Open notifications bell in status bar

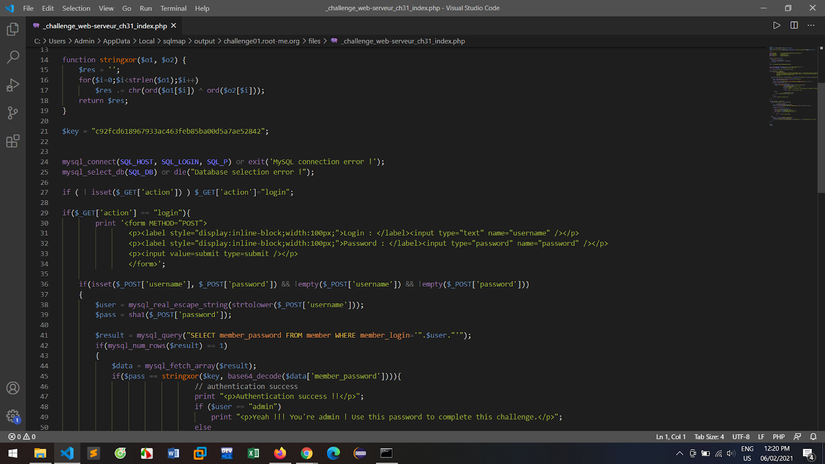[x=814, y=437]
